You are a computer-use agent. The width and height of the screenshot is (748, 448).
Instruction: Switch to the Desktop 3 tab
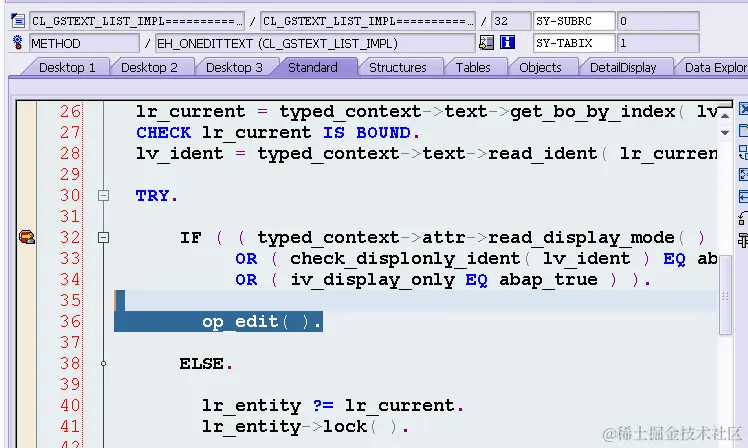[234, 67]
